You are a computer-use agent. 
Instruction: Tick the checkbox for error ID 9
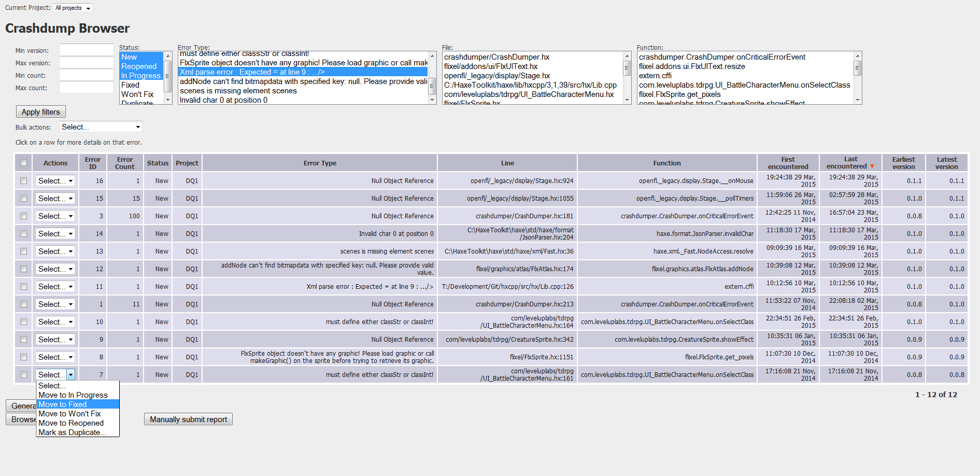tap(23, 340)
